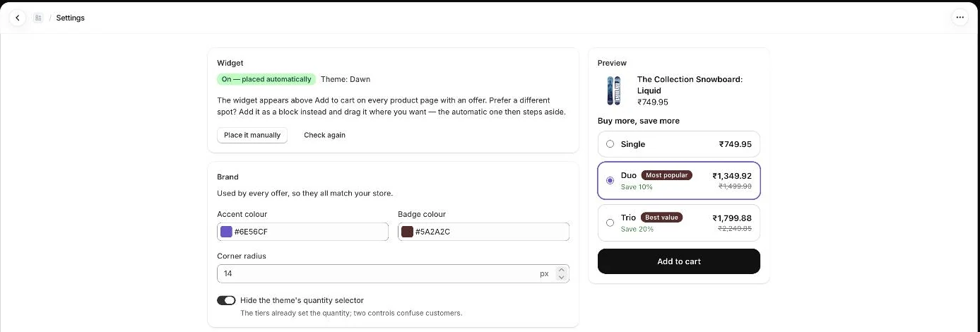Click the struck-through ₹1,499.90 price
Screen dimensions: 980x332
(735, 186)
